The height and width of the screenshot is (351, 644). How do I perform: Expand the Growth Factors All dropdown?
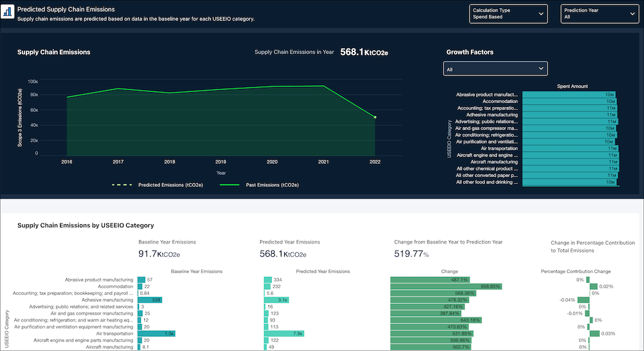[x=495, y=68]
